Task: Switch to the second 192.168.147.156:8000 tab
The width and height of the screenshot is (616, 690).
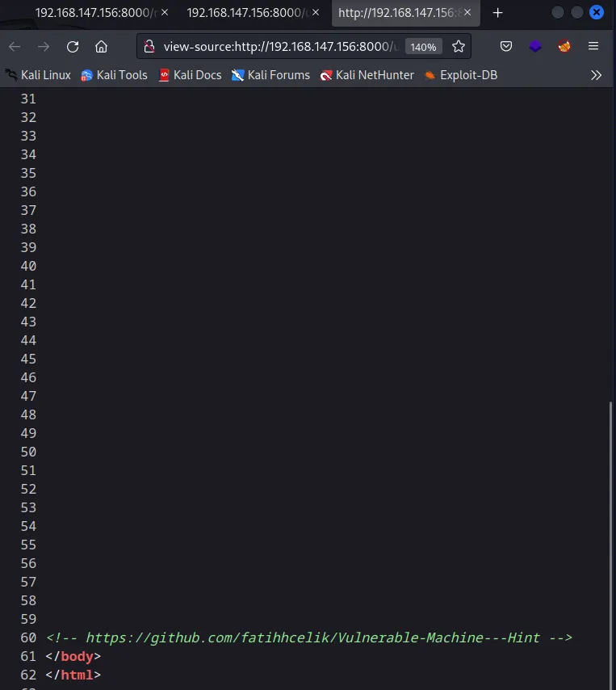Action: point(252,13)
